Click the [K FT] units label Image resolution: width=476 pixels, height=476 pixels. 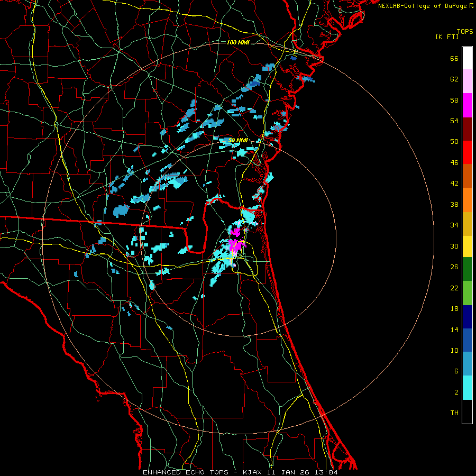(447, 37)
